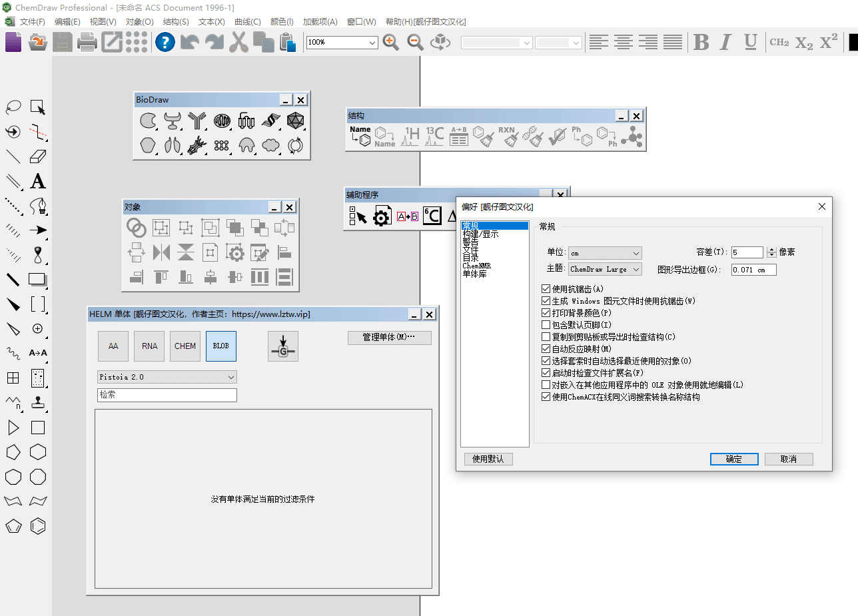
Task: Toggle 使用抗锯齿(A) checkbox
Action: [546, 289]
